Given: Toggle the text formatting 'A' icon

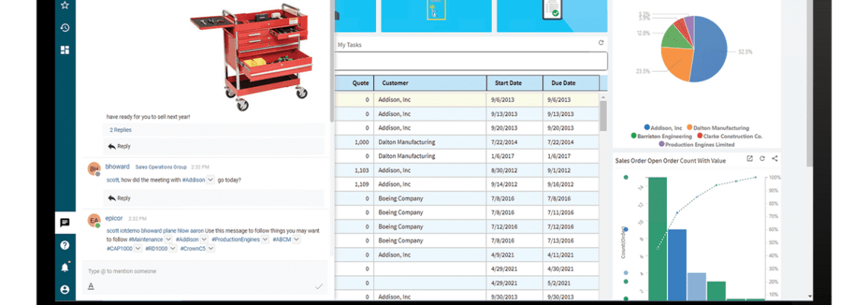Looking at the screenshot, I should (x=91, y=286).
